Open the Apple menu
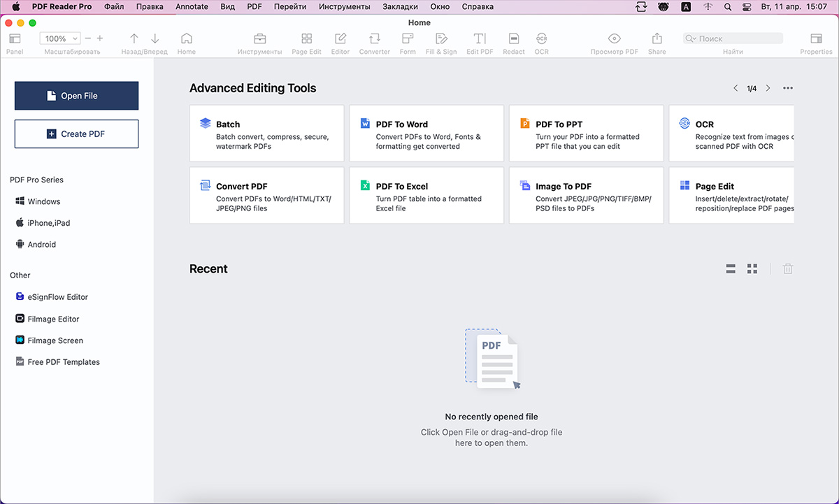The width and height of the screenshot is (839, 504). click(15, 6)
